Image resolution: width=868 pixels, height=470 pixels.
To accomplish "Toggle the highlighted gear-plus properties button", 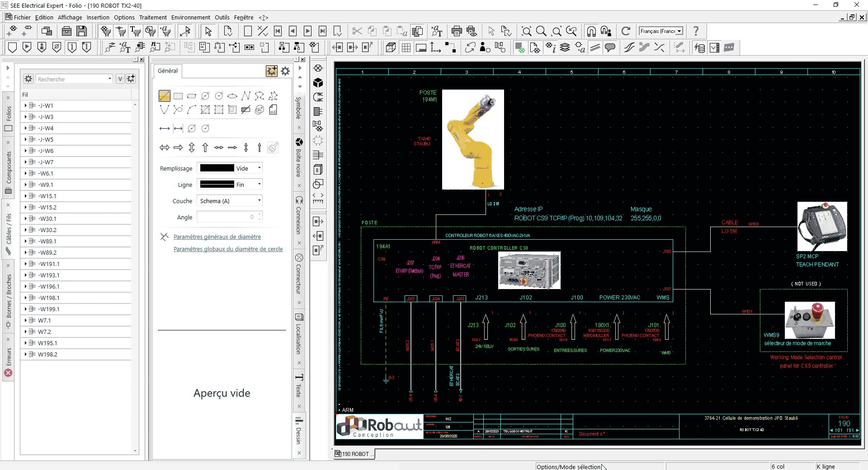I will pyautogui.click(x=272, y=71).
